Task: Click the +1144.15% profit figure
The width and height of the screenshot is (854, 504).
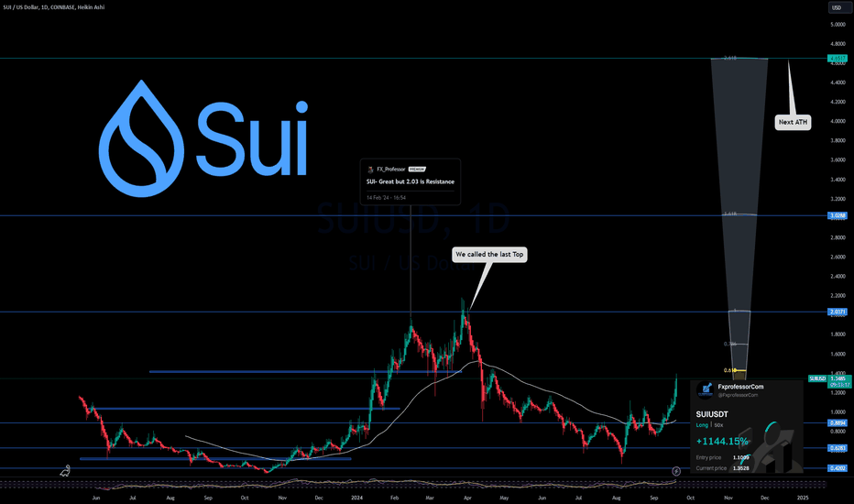Action: pyautogui.click(x=722, y=442)
